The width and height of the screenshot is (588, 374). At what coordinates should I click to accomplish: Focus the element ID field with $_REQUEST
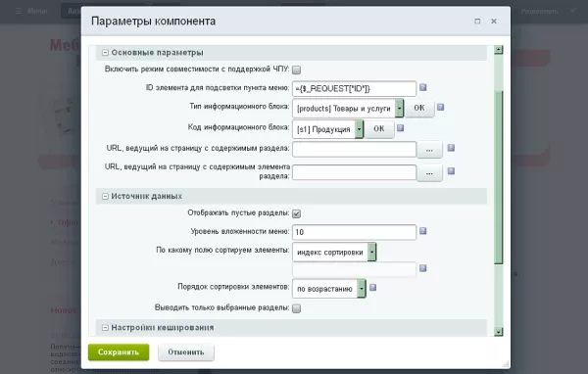click(x=354, y=89)
